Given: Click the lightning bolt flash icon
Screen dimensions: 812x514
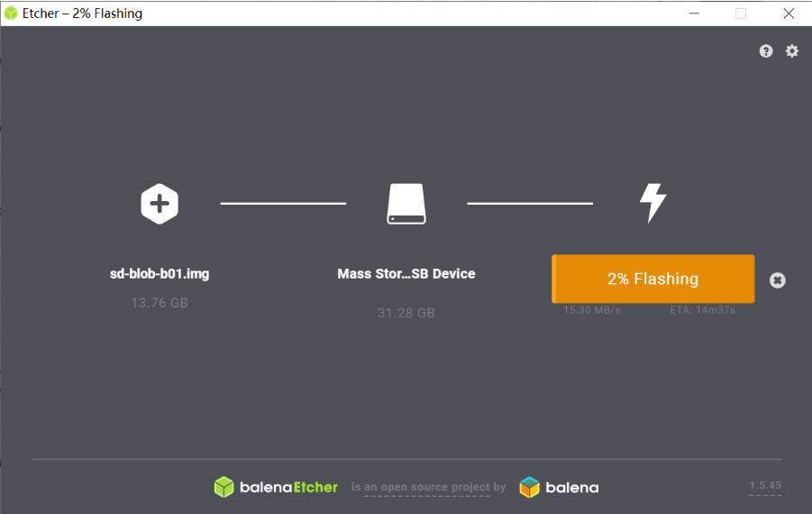Looking at the screenshot, I should tap(653, 203).
